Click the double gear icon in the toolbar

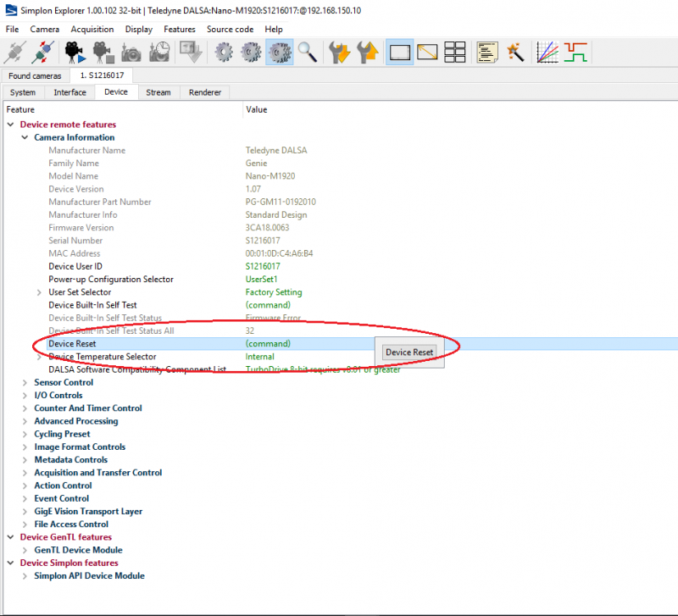pos(251,53)
